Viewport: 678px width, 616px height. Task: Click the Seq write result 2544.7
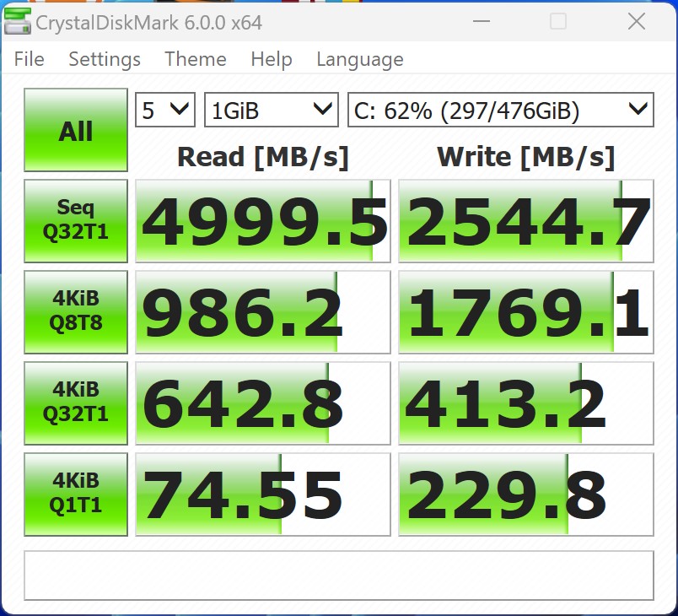click(x=526, y=221)
